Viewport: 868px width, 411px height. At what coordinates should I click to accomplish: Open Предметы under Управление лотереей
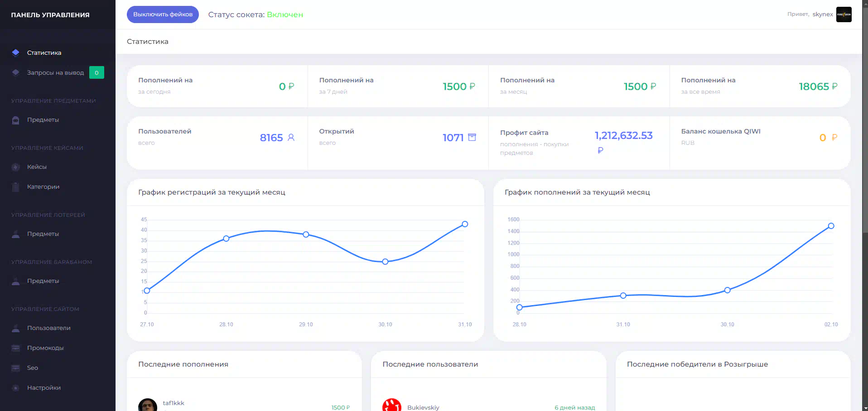click(x=43, y=234)
